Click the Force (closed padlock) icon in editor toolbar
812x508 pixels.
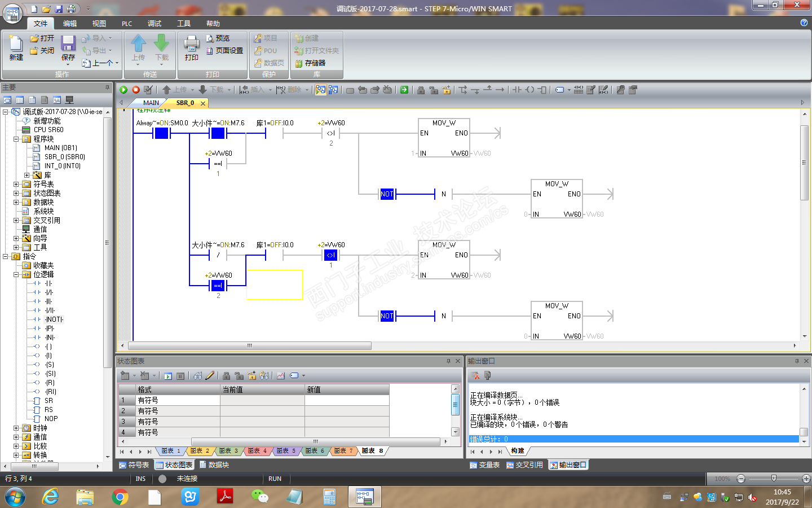421,90
